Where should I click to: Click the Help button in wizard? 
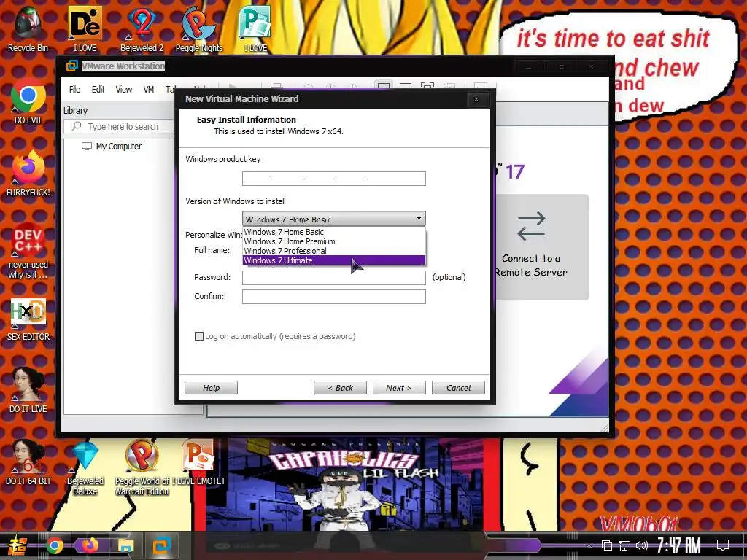211,388
